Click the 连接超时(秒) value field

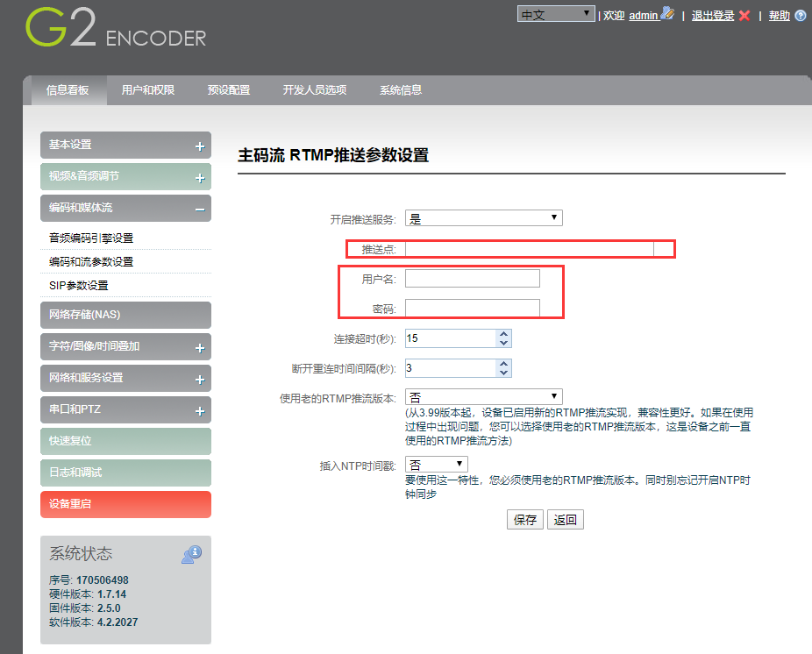451,338
